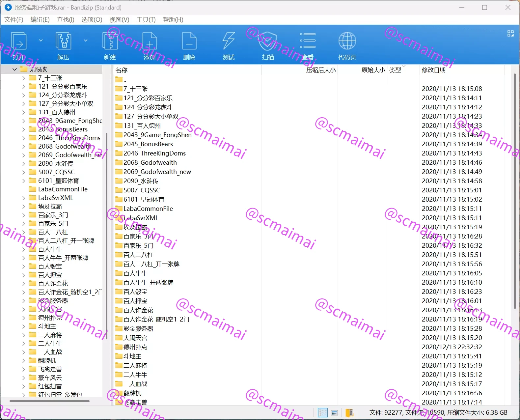Expand the 斗地主 tree node

click(x=23, y=326)
